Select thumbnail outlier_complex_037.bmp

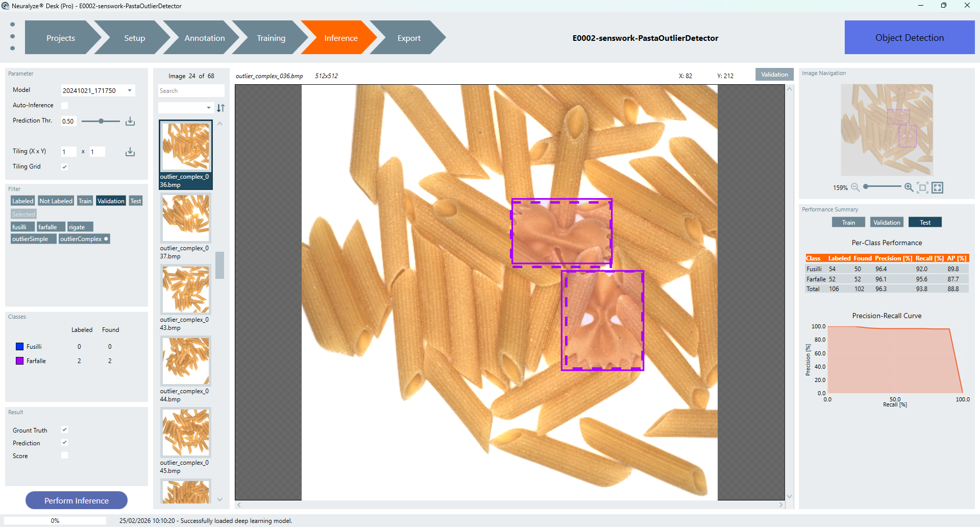coord(186,218)
